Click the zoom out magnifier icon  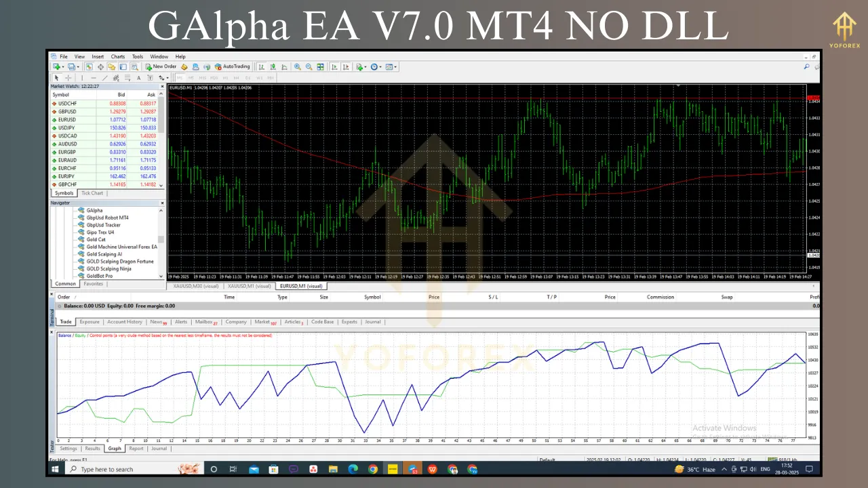(x=309, y=66)
